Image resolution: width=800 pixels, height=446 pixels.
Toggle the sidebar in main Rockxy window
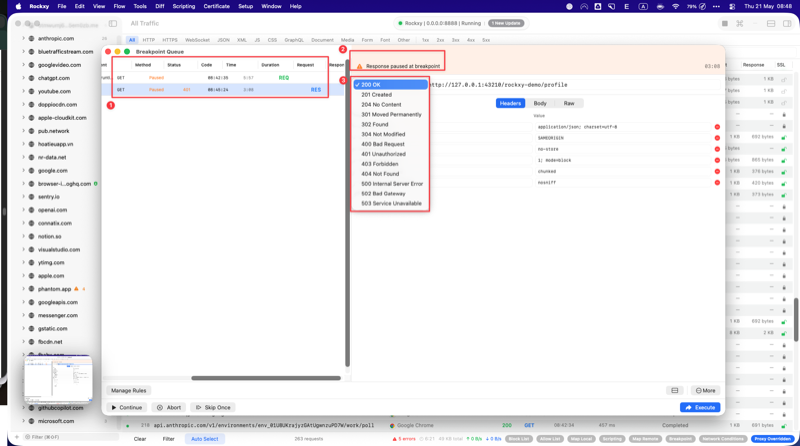coord(113,23)
